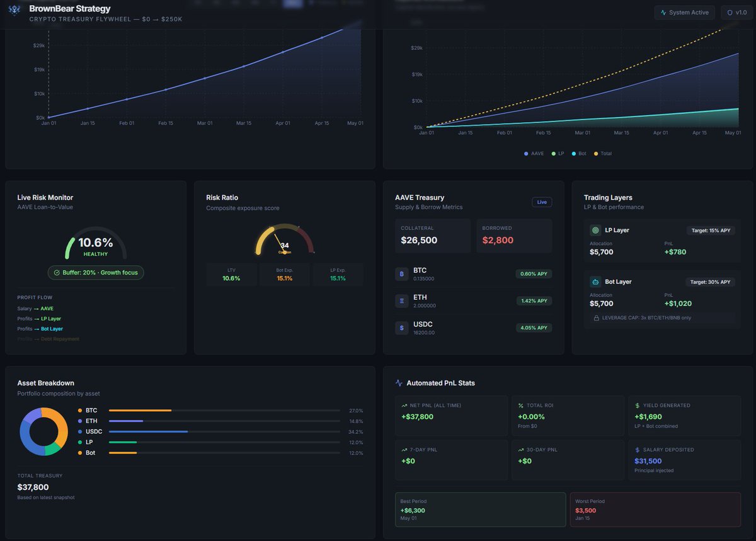Click the +$780 LP Layer PnL value
The width and height of the screenshot is (756, 541).
coord(675,252)
